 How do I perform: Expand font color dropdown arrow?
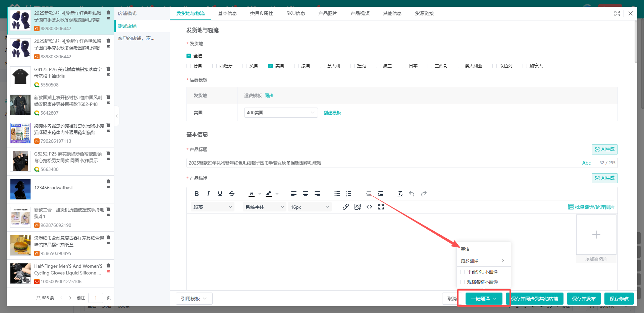tap(260, 194)
